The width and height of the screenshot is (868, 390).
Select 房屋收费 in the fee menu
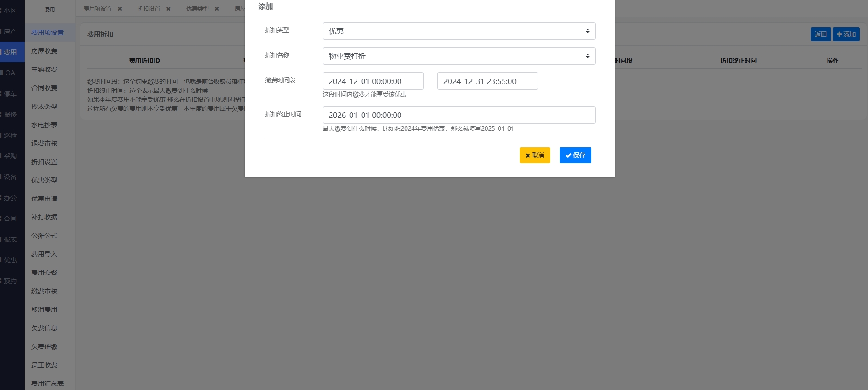click(x=44, y=51)
